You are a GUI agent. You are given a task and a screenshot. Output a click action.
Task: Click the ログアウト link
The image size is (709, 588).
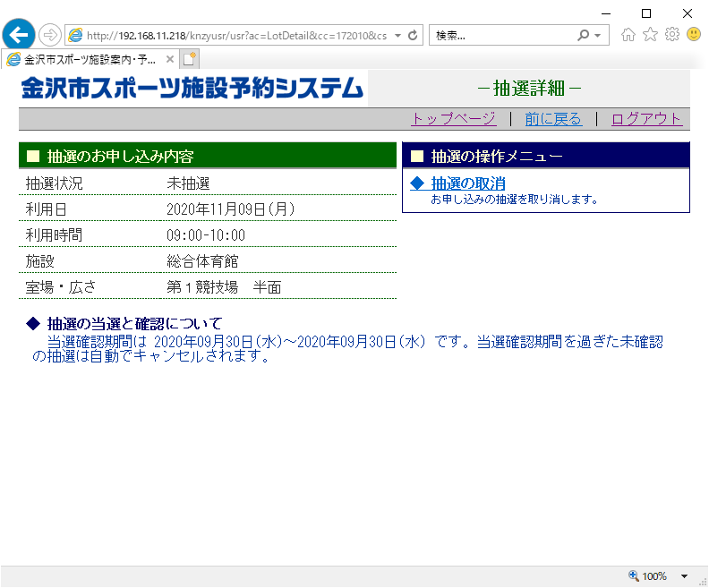(647, 119)
